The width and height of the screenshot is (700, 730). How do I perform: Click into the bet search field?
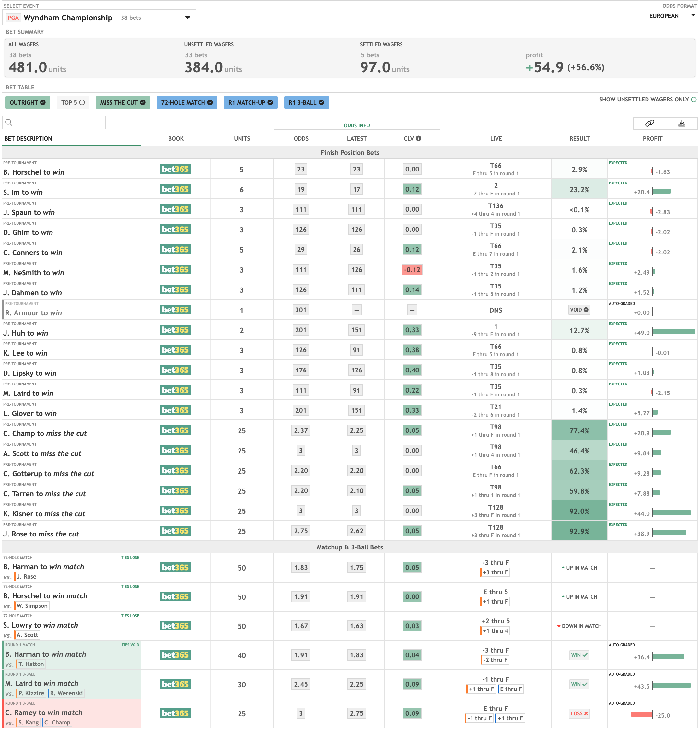point(58,123)
